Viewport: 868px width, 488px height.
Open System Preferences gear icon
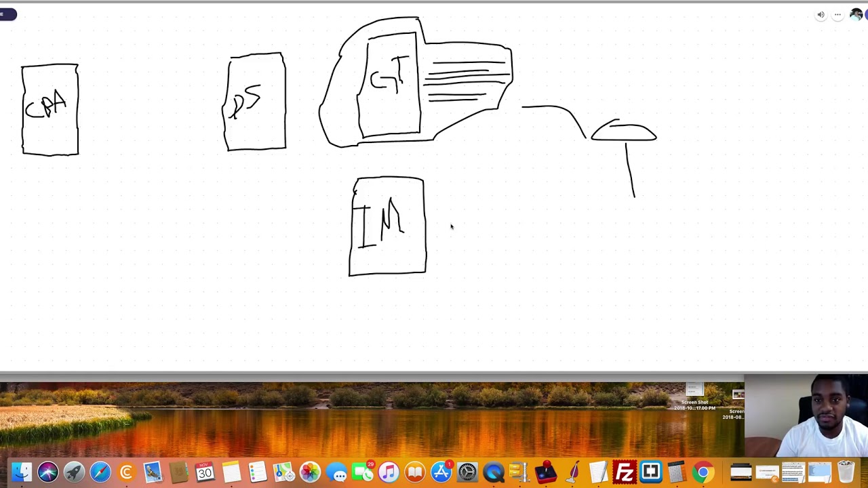tap(467, 472)
